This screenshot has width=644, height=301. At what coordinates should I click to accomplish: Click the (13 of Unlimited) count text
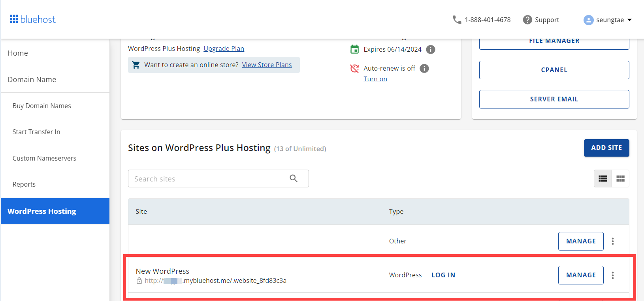point(300,149)
